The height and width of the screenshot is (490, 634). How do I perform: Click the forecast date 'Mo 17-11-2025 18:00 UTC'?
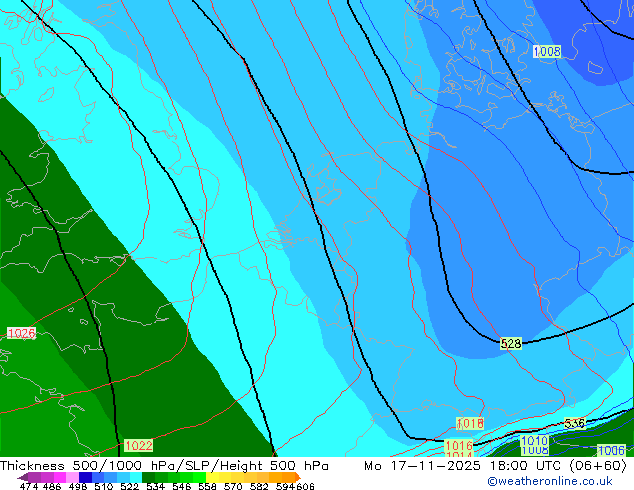click(x=464, y=466)
